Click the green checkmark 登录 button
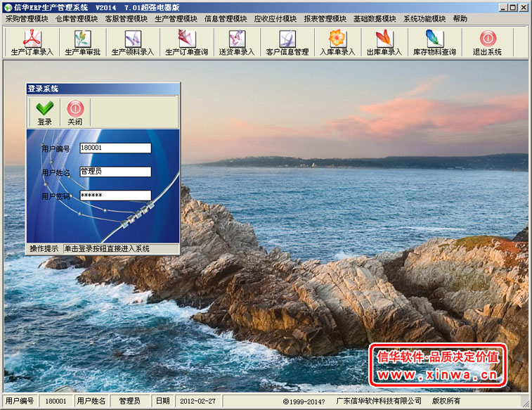This screenshot has height=410, width=532. pos(45,113)
